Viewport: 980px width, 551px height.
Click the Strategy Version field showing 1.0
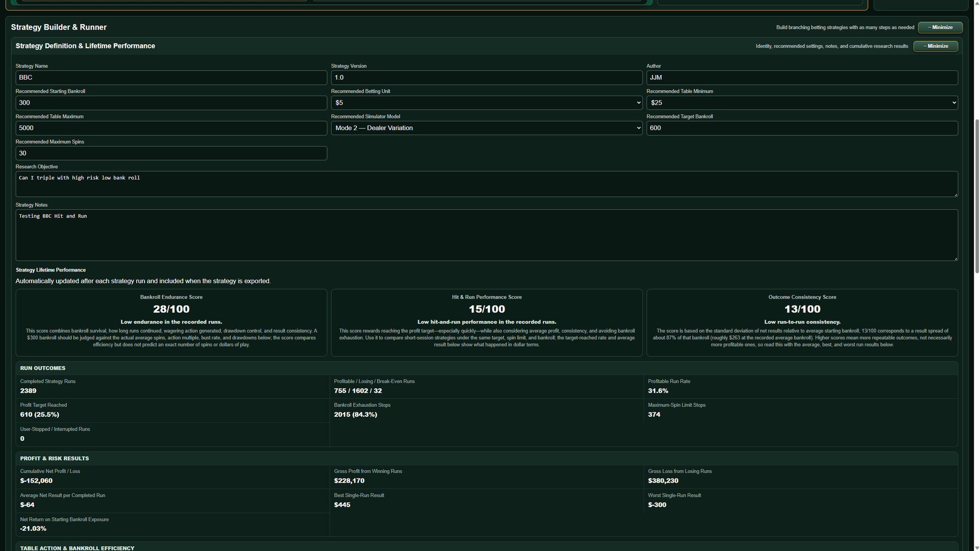pos(486,78)
